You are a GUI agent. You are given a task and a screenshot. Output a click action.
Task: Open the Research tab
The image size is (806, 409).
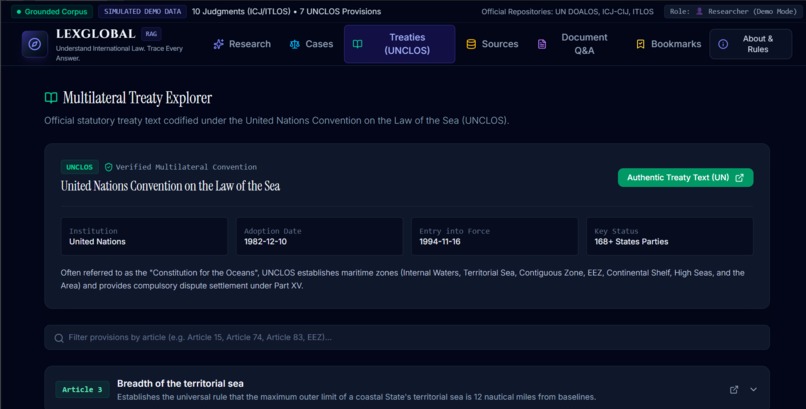pyautogui.click(x=242, y=44)
